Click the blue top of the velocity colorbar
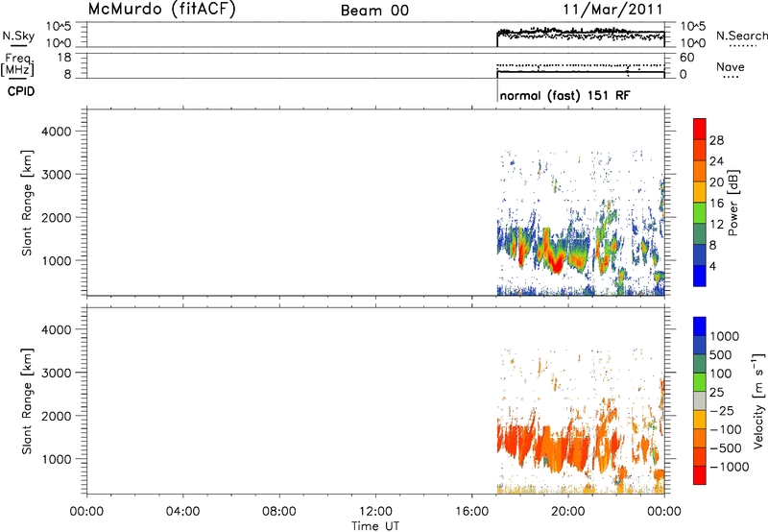This screenshot has width=768, height=532. [700, 326]
